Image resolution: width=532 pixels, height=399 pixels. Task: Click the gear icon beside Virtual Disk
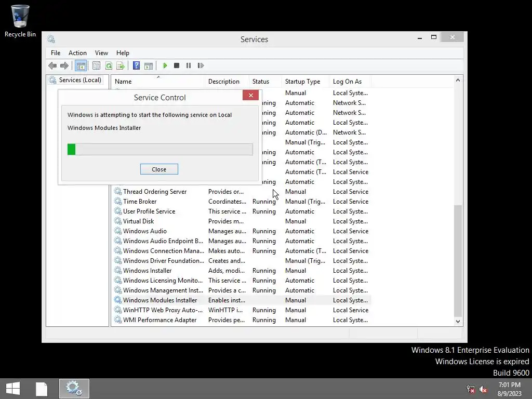(118, 221)
